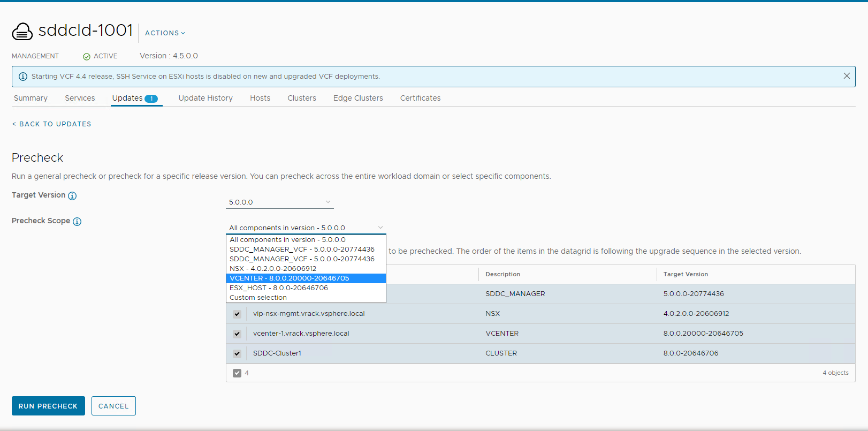The image size is (868, 431).
Task: Click the green ACTIVE status check icon
Action: tap(87, 56)
